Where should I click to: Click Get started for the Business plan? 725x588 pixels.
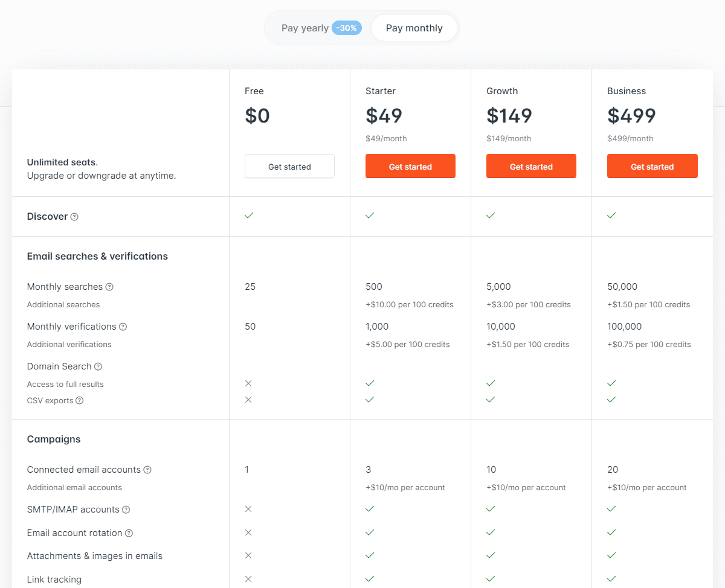coord(652,166)
